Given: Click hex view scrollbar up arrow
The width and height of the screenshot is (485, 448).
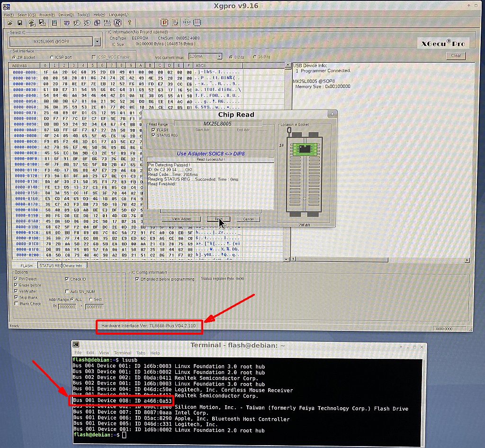Looking at the screenshot, I should tap(287, 65).
